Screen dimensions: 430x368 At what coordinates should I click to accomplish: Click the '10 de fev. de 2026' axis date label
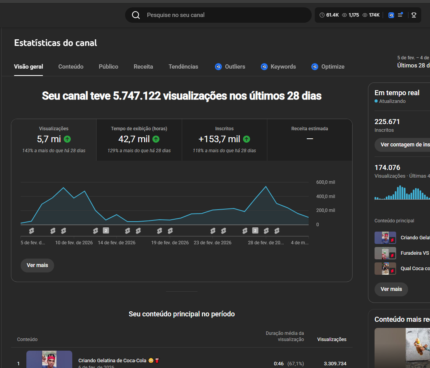(x=74, y=243)
